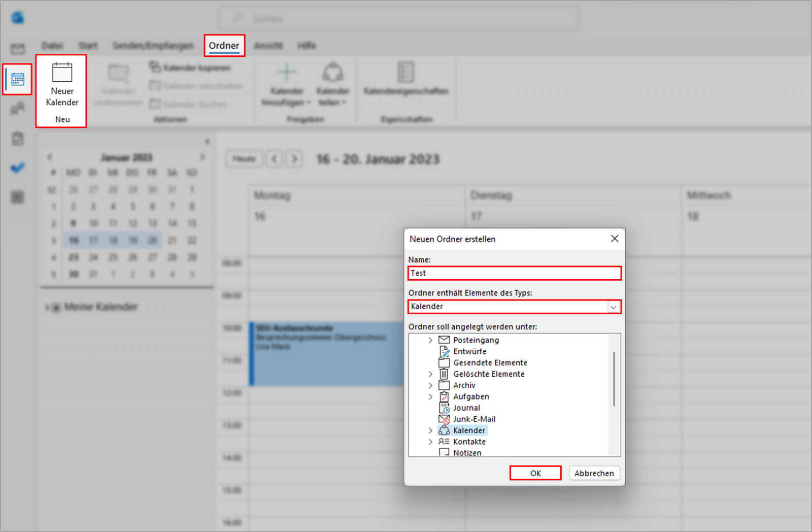Switch to the Ordner ribbon tab
Image resolution: width=812 pixels, height=532 pixels.
(224, 45)
